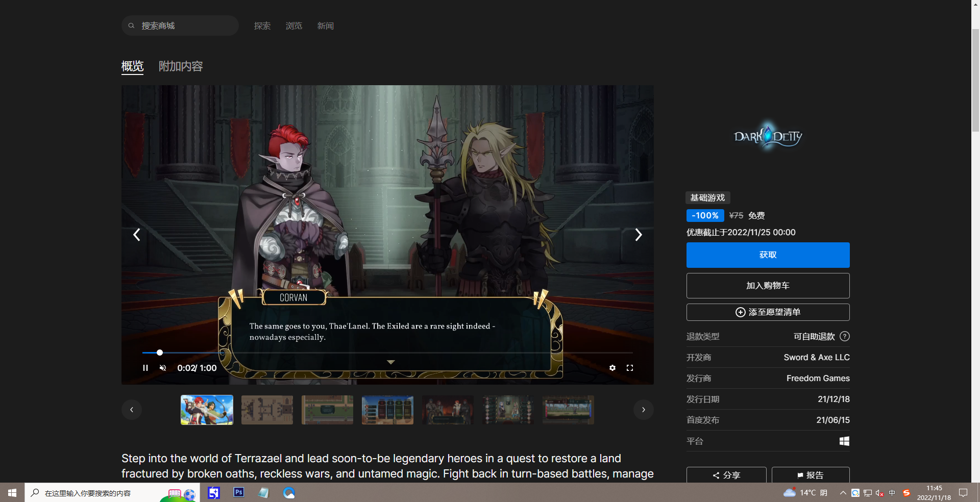Open the Windows Start menu

tap(12, 493)
